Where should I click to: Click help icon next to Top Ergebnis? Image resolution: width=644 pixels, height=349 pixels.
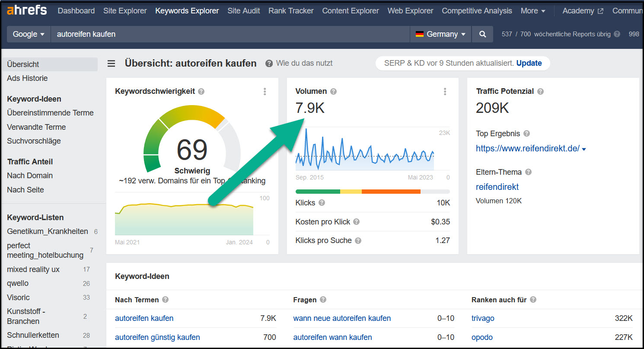[526, 134]
